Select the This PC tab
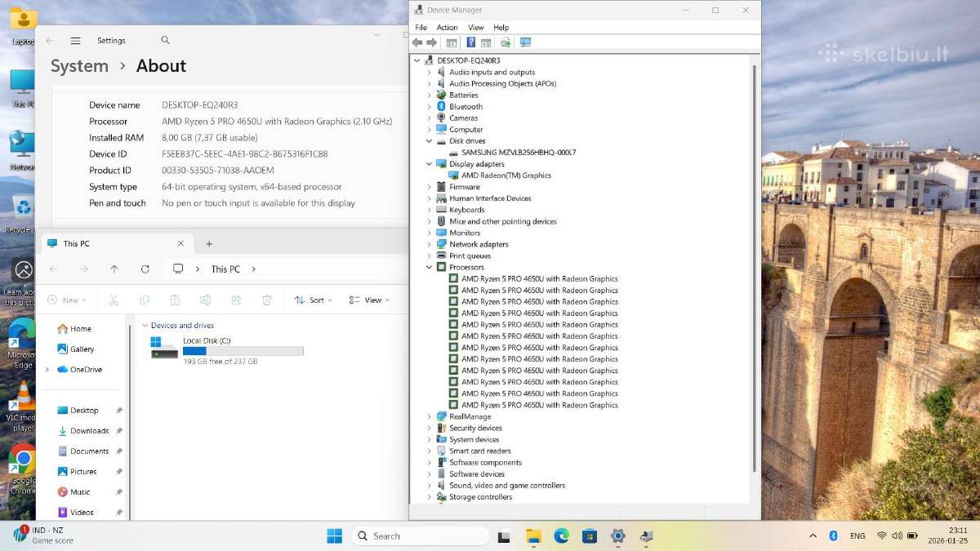This screenshot has width=980, height=551. pyautogui.click(x=116, y=243)
